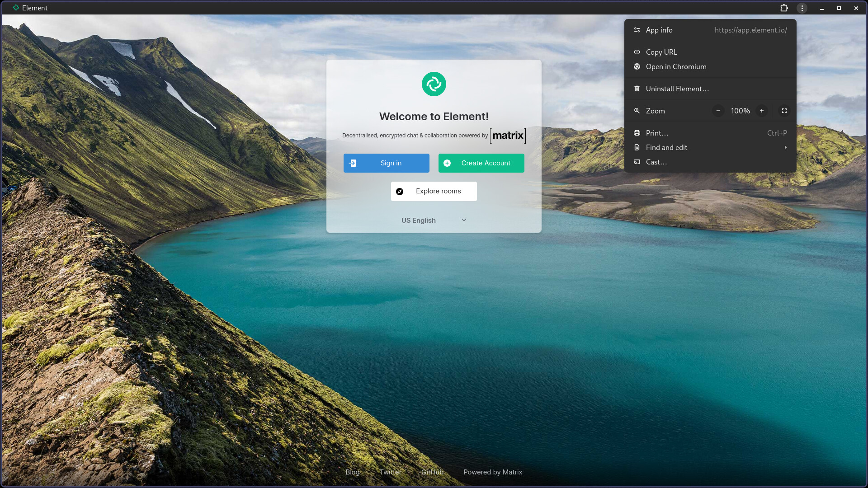The image size is (868, 488).
Task: Start a Cast session
Action: click(x=656, y=162)
